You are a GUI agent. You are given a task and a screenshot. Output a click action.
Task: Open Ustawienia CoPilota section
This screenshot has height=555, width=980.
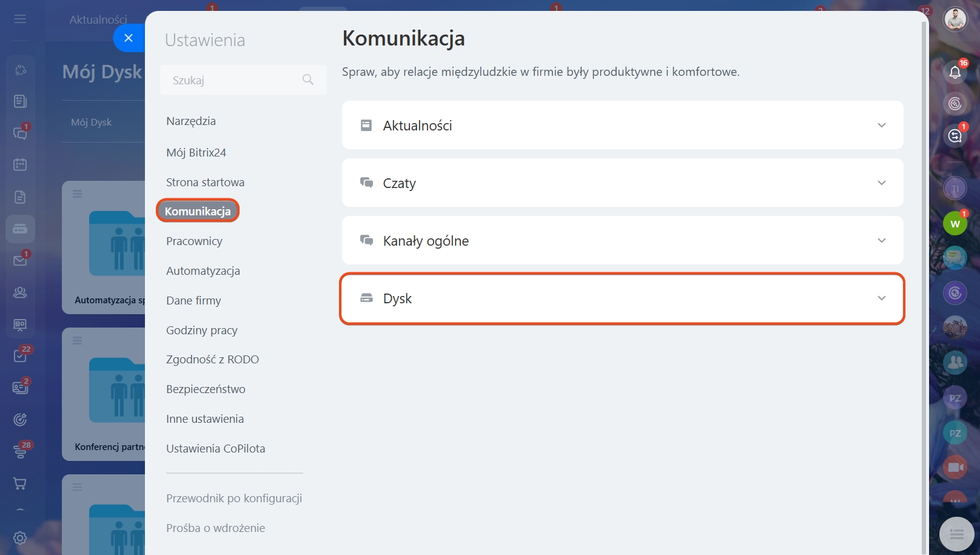tap(216, 448)
